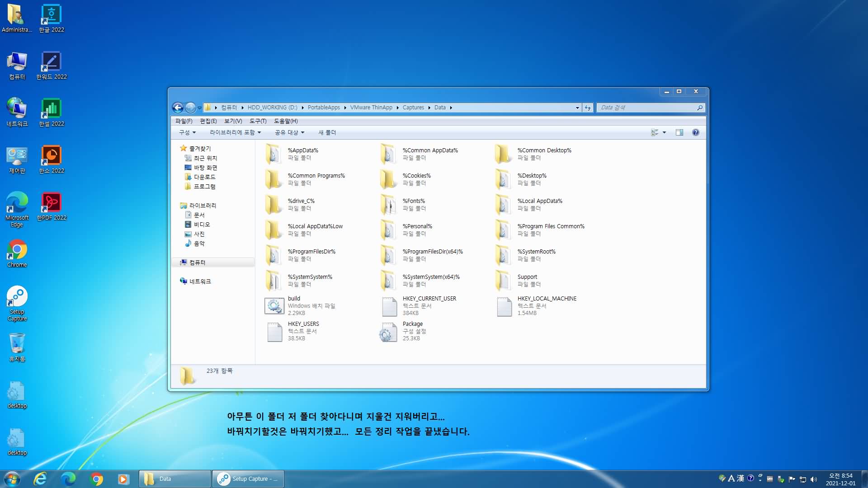Select the %Local AppData% folder
The width and height of the screenshot is (868, 488).
click(x=529, y=205)
